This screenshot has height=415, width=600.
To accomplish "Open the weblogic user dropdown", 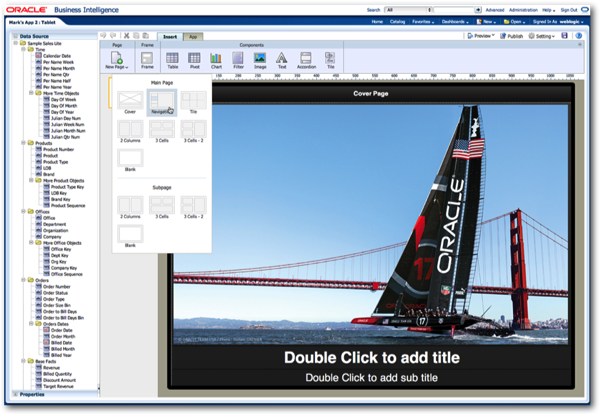I will point(571,22).
